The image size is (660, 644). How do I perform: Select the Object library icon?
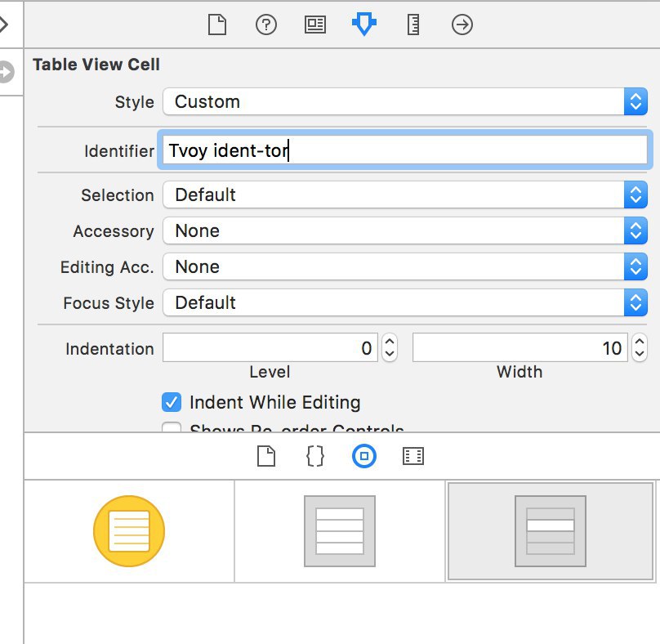(364, 456)
